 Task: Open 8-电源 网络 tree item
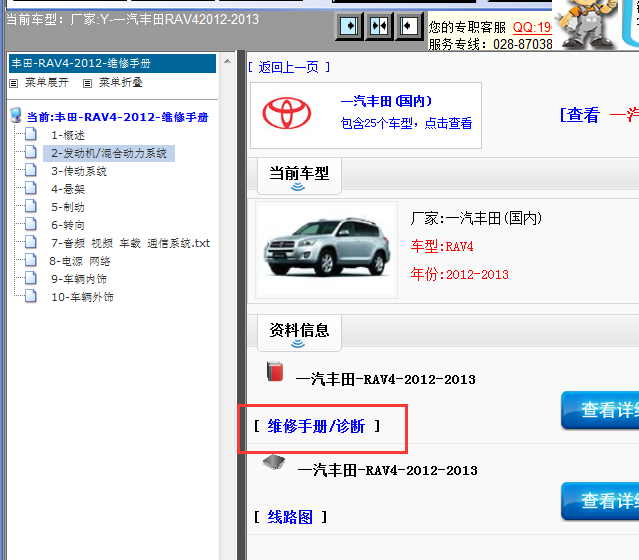[80, 261]
